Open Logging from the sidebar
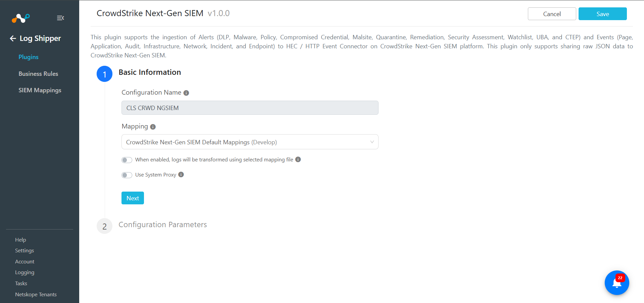The width and height of the screenshot is (644, 303). click(x=25, y=272)
